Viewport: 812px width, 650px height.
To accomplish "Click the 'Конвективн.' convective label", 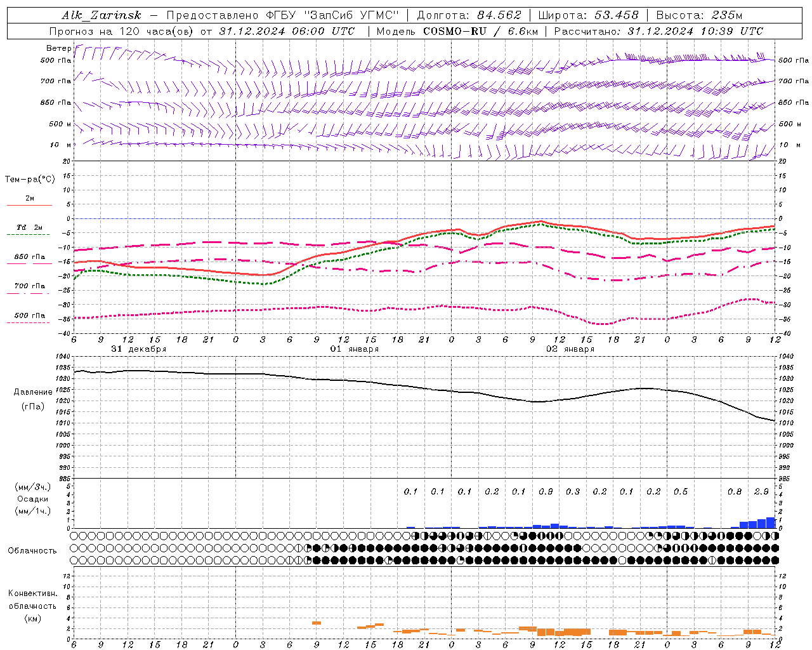I will (x=32, y=594).
